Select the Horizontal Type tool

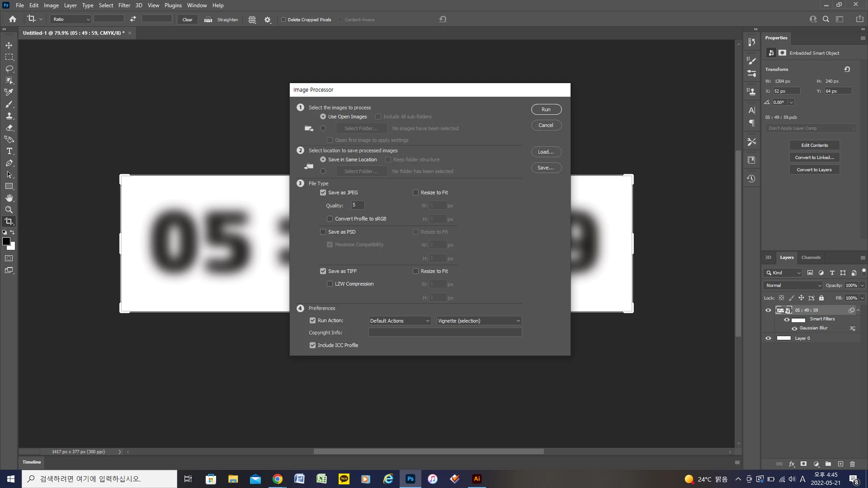pos(9,151)
